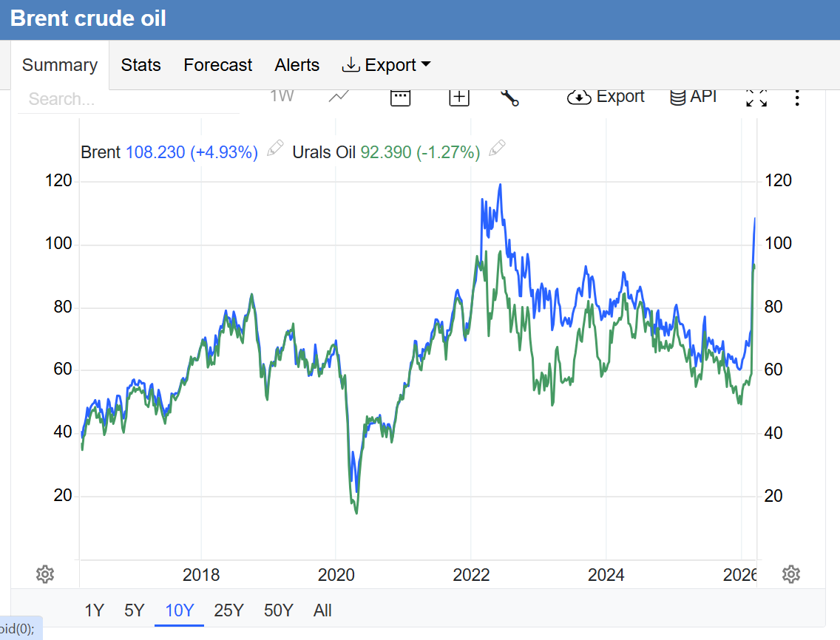The height and width of the screenshot is (640, 840).
Task: Open the wrench chart tools icon
Action: (509, 97)
